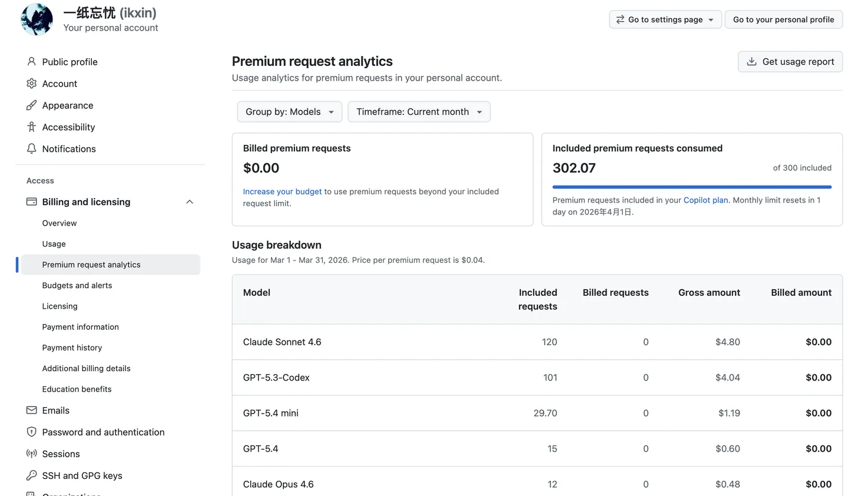Open Password and authentication settings

[103, 432]
